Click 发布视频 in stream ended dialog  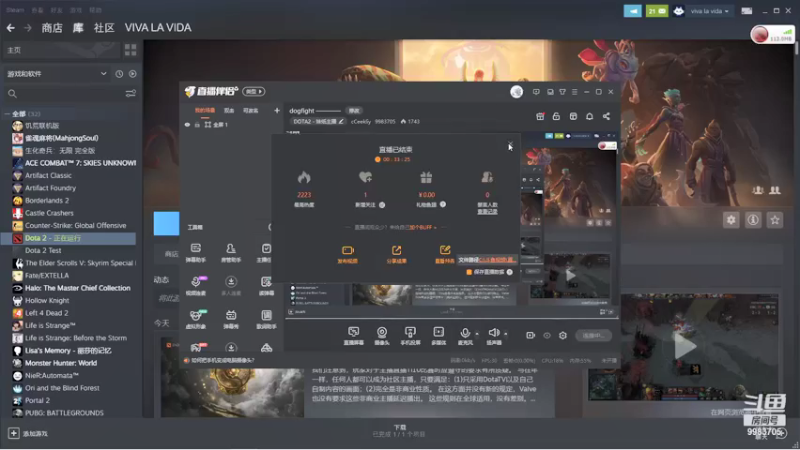point(347,254)
